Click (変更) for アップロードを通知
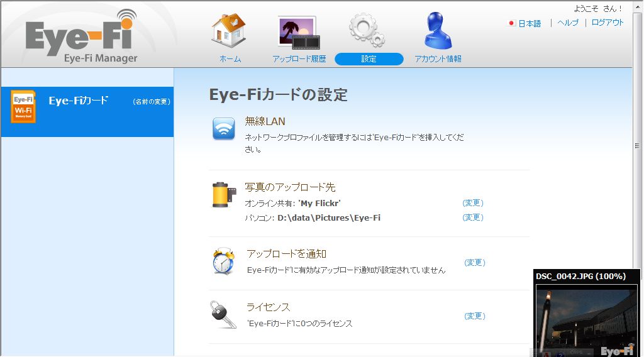The height and width of the screenshot is (357, 644). tap(475, 262)
